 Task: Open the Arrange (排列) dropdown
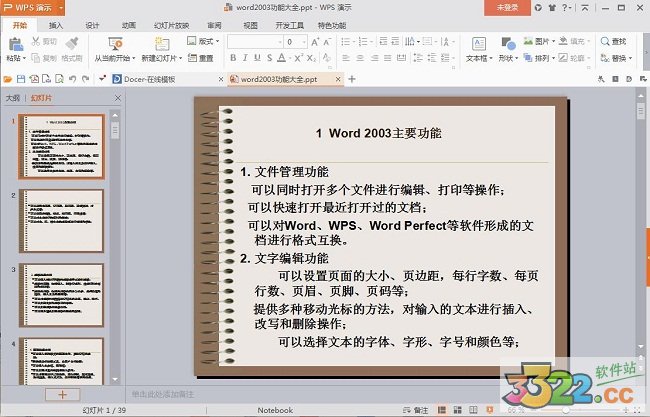(539, 58)
